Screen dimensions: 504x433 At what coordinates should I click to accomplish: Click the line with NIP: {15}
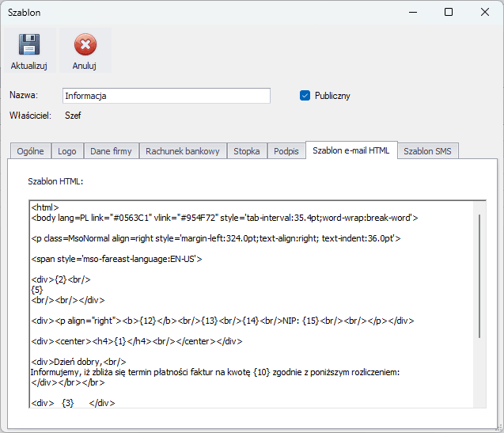(222, 321)
